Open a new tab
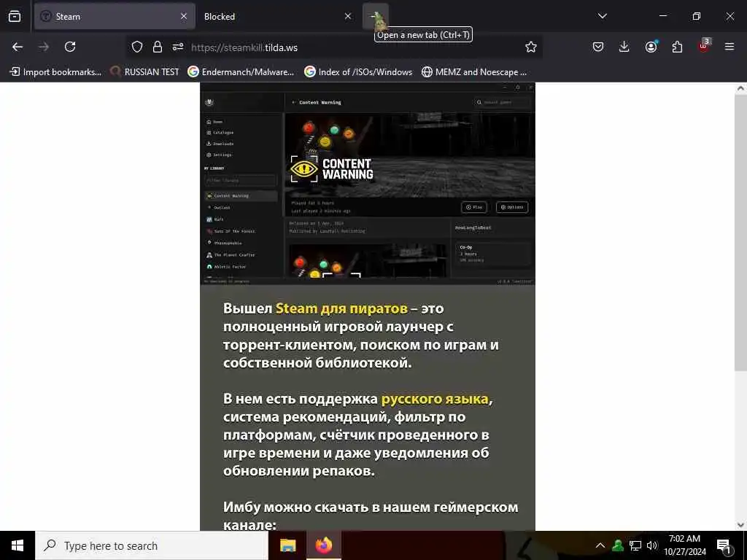747x560 pixels. coord(376,16)
